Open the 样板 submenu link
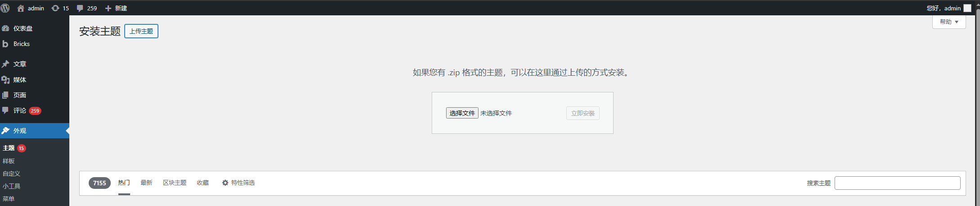The height and width of the screenshot is (206, 980). tap(9, 161)
